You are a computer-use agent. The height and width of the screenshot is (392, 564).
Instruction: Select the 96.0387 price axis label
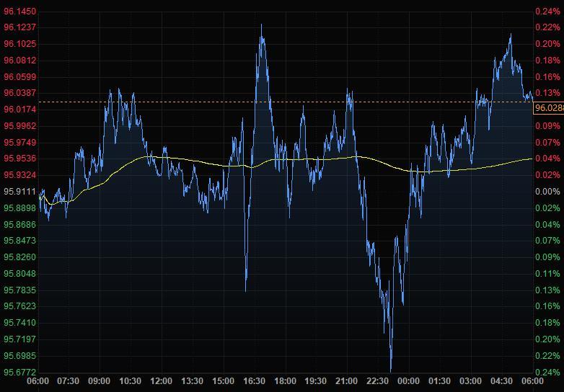click(20, 93)
